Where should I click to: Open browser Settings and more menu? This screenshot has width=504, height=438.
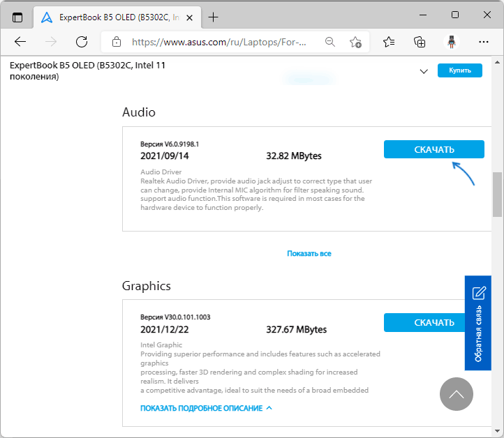pyautogui.click(x=484, y=42)
